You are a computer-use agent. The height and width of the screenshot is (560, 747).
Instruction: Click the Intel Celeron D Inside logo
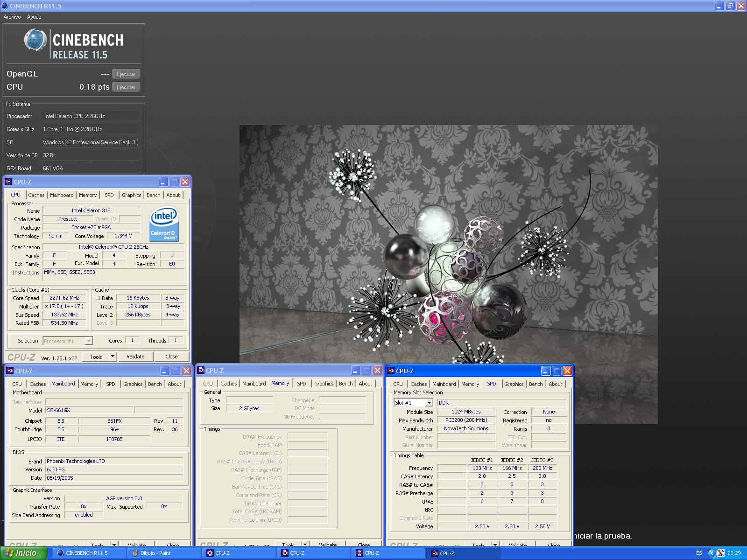click(164, 225)
